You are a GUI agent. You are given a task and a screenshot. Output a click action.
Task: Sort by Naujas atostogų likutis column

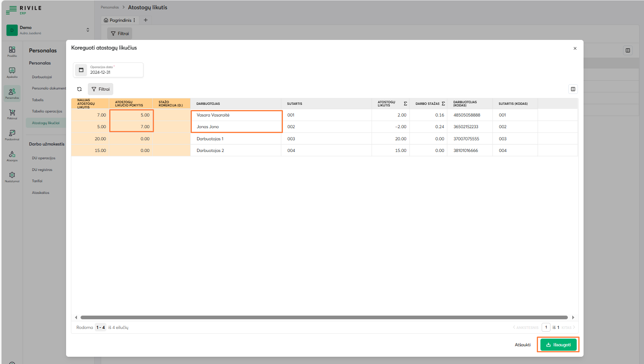(90, 104)
